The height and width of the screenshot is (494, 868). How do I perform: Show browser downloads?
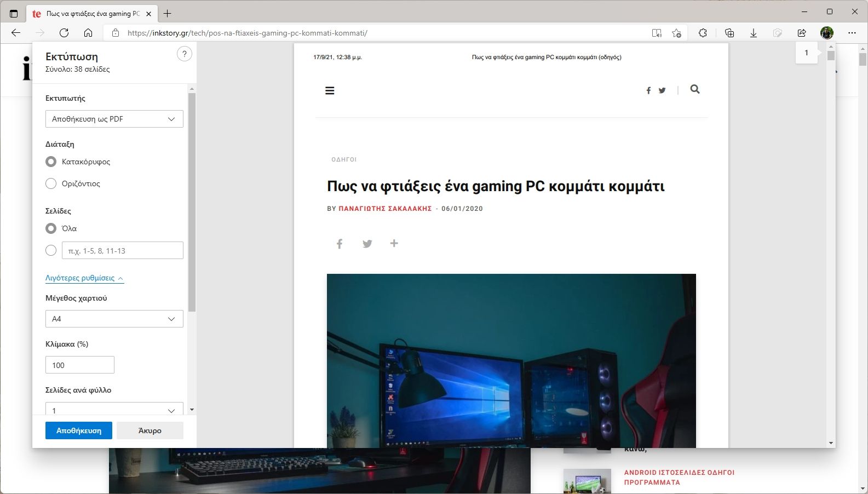pyautogui.click(x=754, y=33)
